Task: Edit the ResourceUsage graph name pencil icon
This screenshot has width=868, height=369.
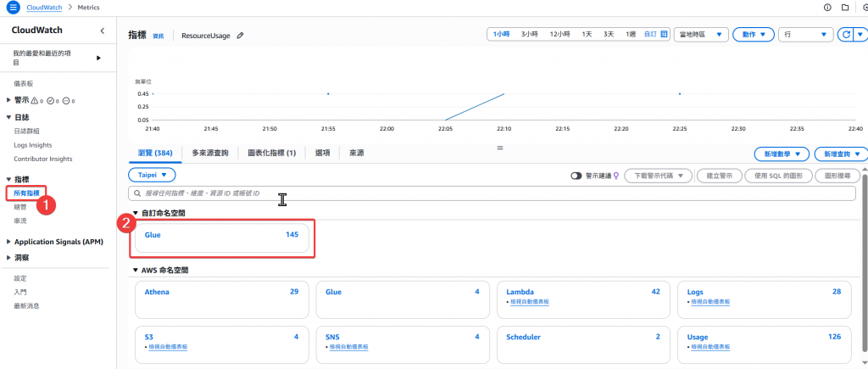Action: pyautogui.click(x=240, y=36)
